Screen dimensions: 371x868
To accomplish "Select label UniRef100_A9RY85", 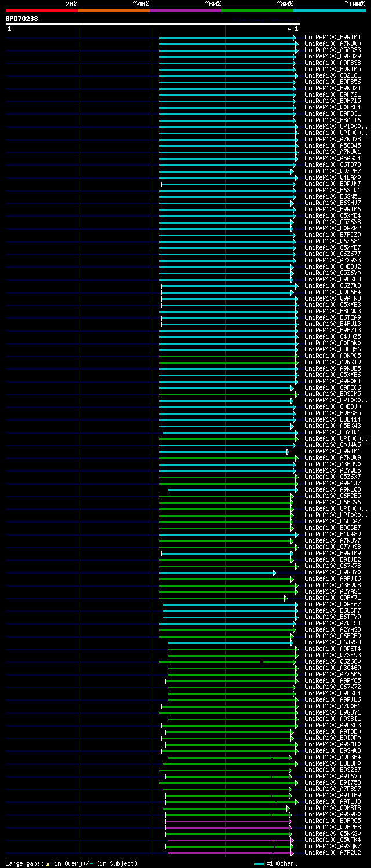I will click(333, 681).
